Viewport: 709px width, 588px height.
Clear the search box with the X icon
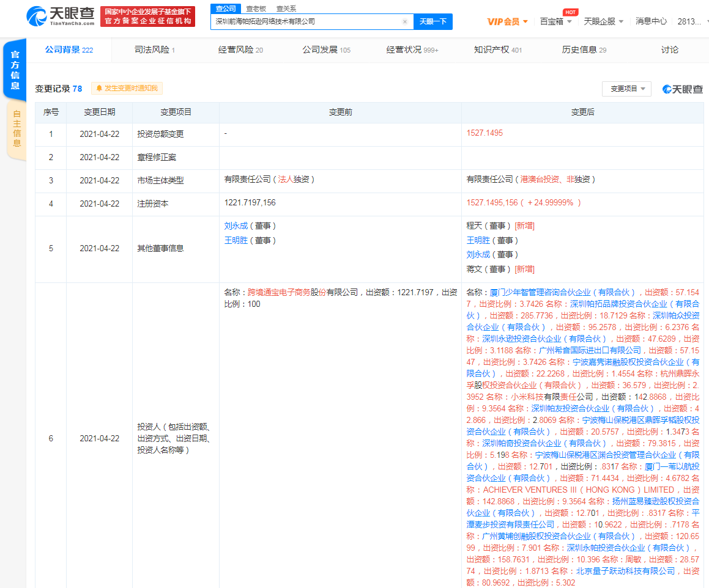pyautogui.click(x=404, y=21)
